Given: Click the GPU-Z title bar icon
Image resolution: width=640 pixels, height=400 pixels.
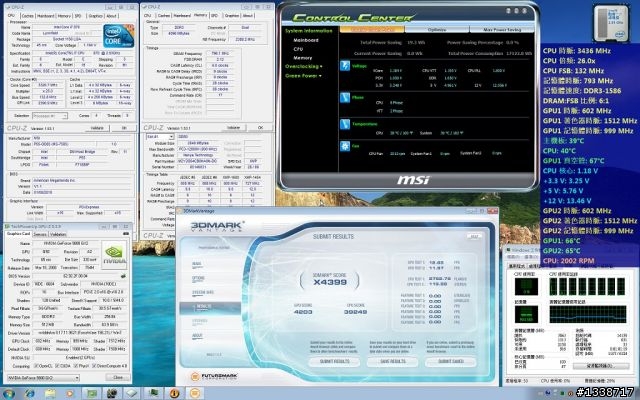Looking at the screenshot, I should tap(8, 226).
